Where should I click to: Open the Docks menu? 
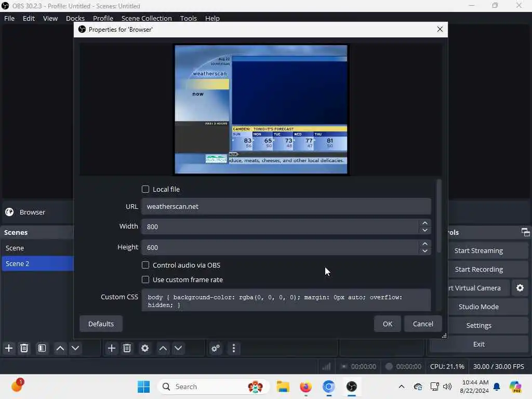click(75, 18)
